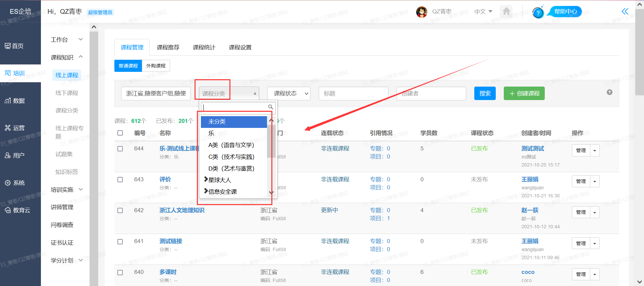Check the box for course 640
This screenshot has height=286, width=644.
click(x=120, y=273)
